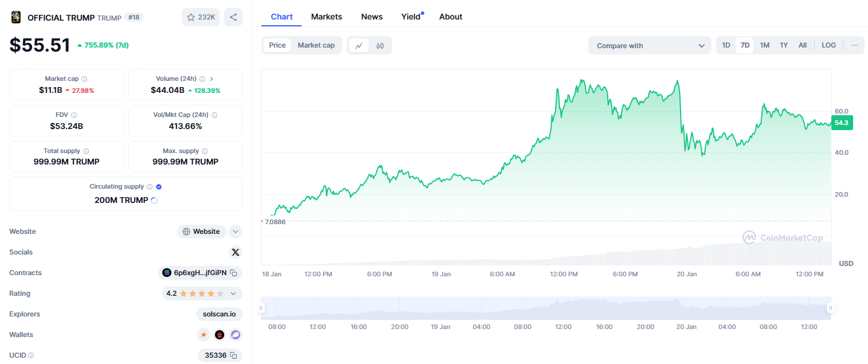
Task: Add TRUMP to watchlist via star button
Action: coord(201,17)
